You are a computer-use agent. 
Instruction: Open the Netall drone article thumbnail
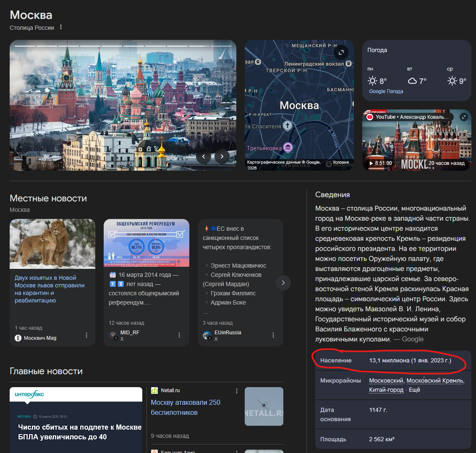coord(264,406)
